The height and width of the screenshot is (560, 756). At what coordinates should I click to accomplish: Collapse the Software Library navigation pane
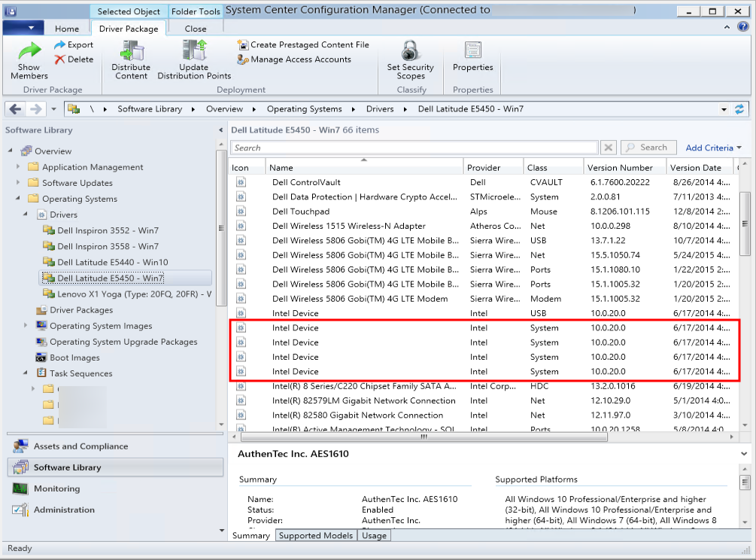[x=220, y=130]
